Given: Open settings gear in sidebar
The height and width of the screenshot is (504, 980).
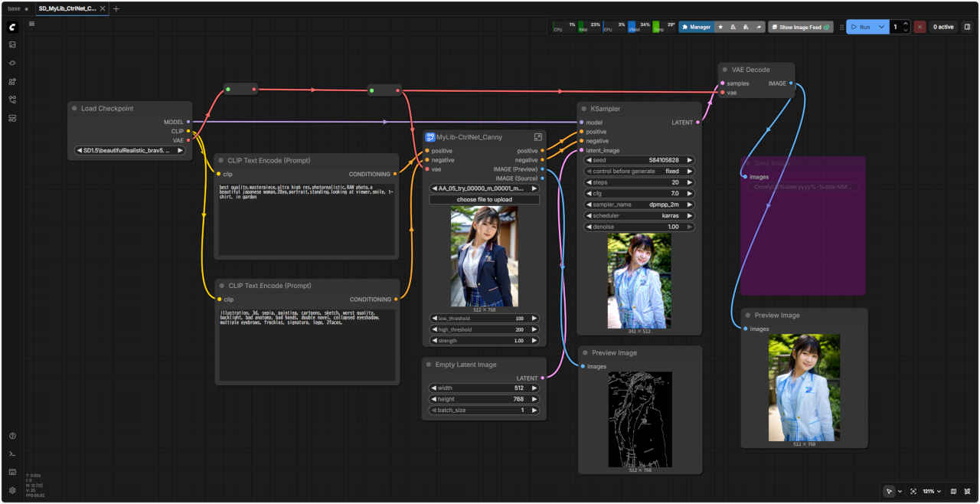Looking at the screenshot, I should (12, 490).
